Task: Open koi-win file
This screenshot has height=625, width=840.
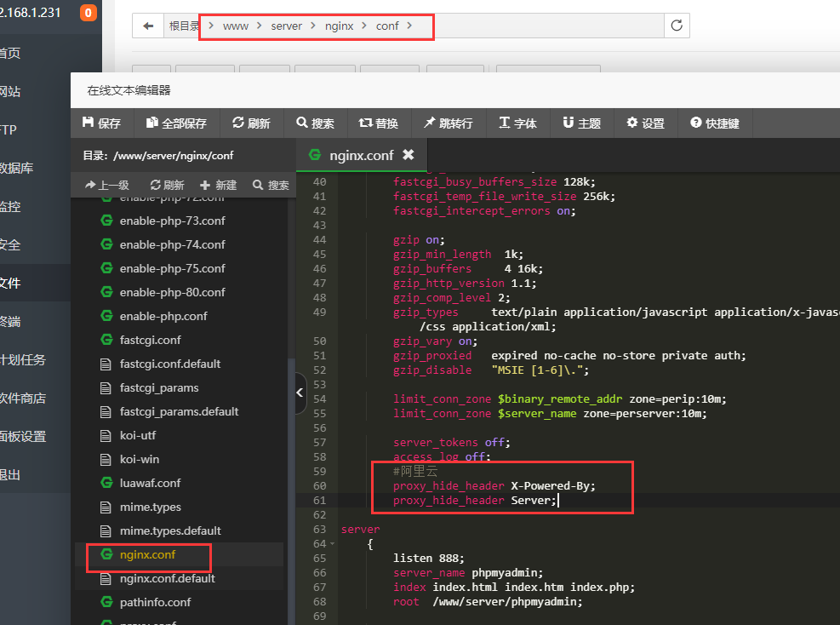Action: [x=140, y=459]
